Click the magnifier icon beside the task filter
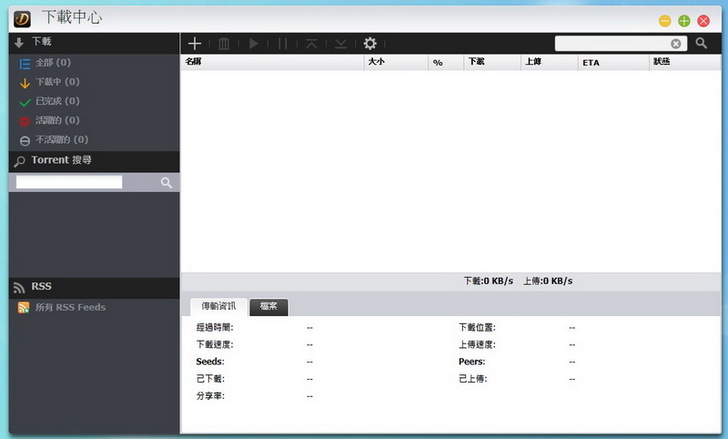 click(702, 43)
